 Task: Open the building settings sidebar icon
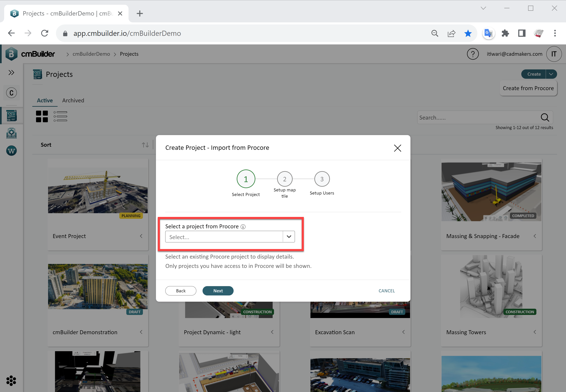pos(11,133)
